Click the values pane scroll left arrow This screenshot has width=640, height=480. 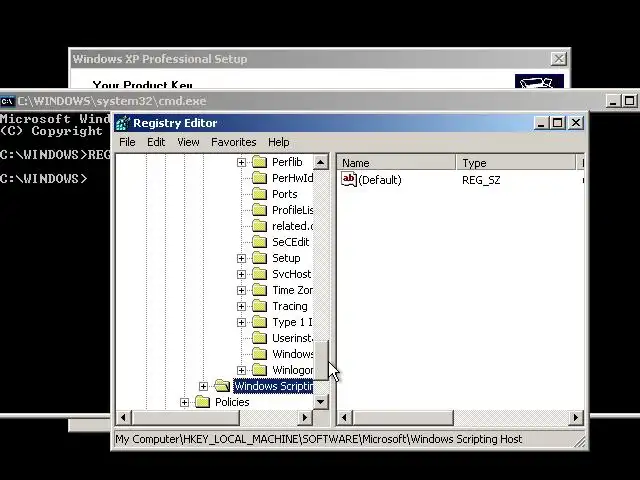(344, 417)
